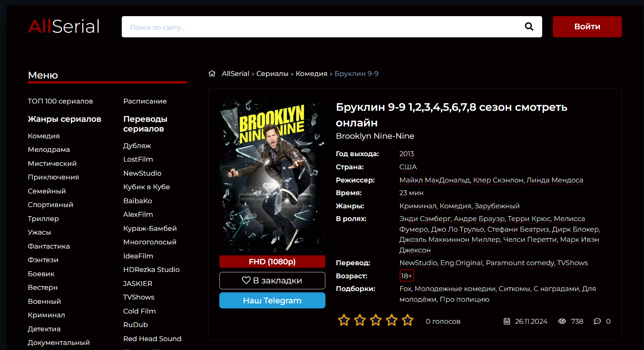Click inside the site search field

pyautogui.click(x=318, y=27)
